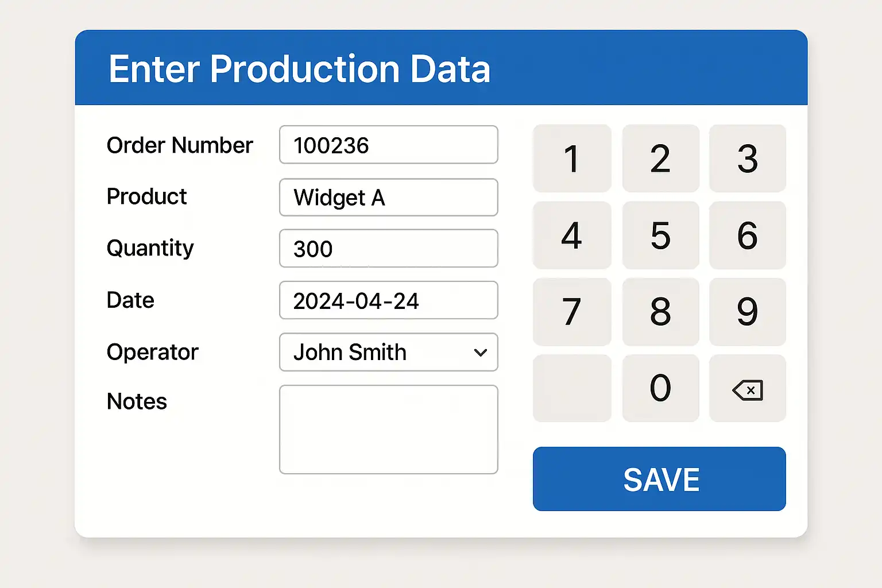Screen dimensions: 882x588
Task: Click inside the Notes text area
Action: tap(388, 430)
